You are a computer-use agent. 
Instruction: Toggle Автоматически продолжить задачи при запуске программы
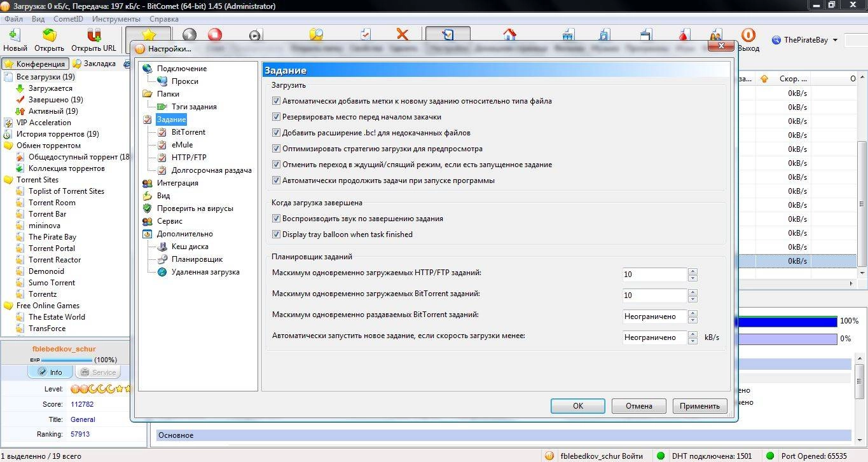tap(276, 180)
